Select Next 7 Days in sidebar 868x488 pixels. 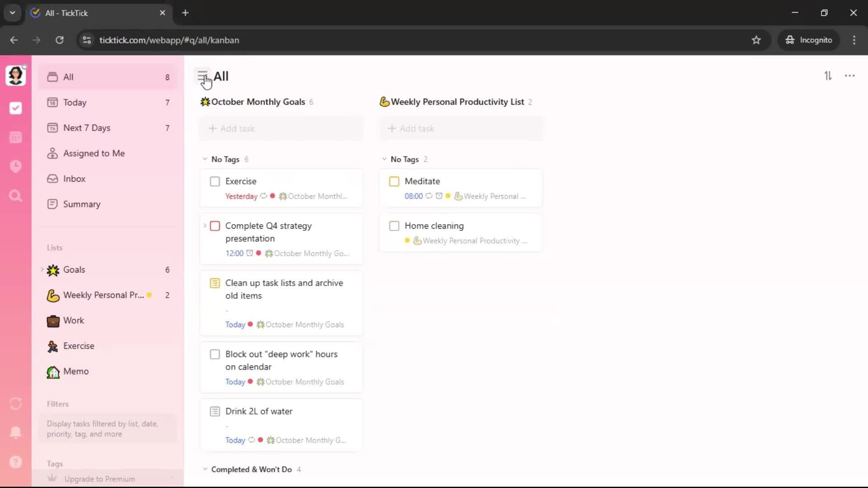[87, 128]
